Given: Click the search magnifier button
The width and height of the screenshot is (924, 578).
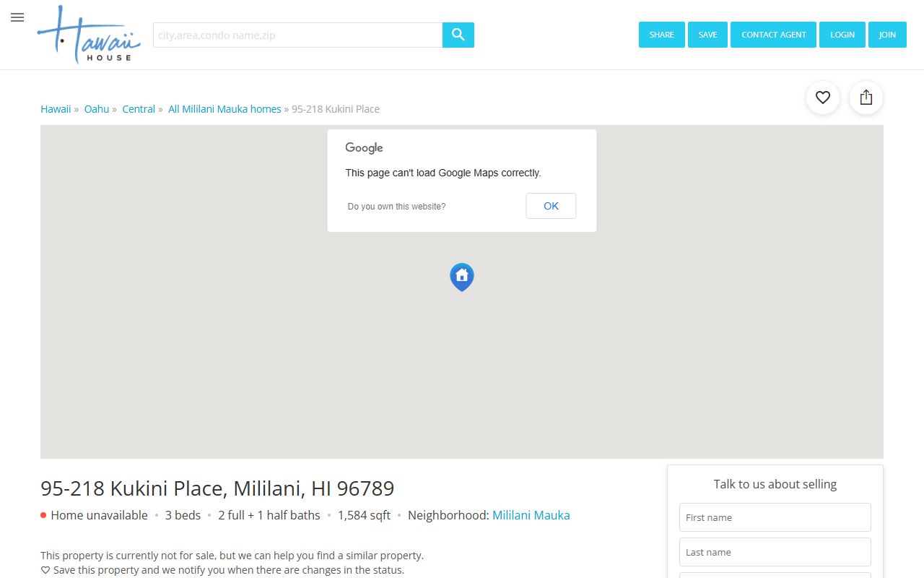Looking at the screenshot, I should (458, 35).
